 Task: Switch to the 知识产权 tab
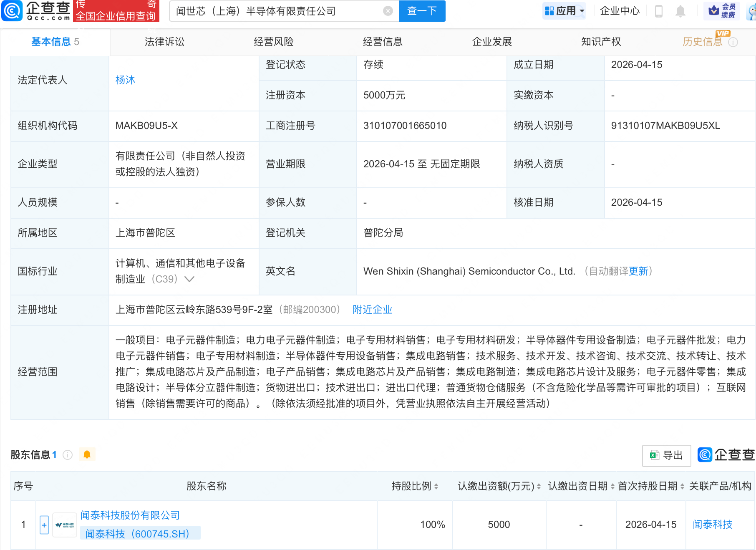[601, 42]
